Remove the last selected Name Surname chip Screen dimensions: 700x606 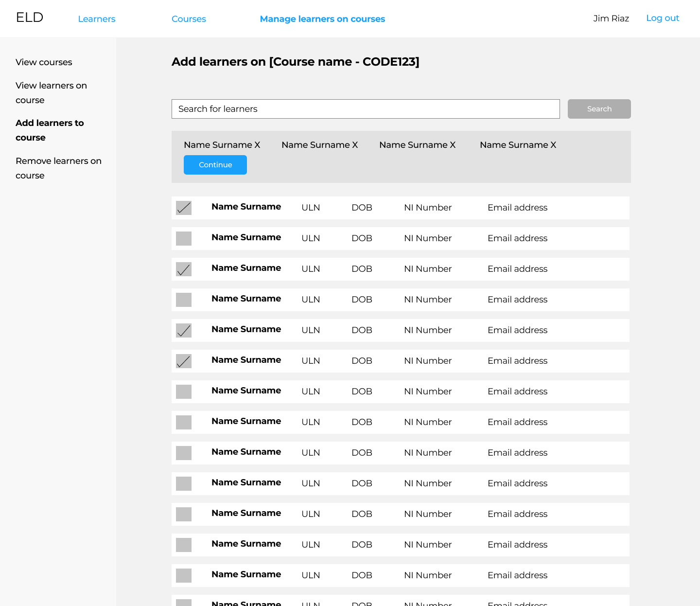(553, 145)
